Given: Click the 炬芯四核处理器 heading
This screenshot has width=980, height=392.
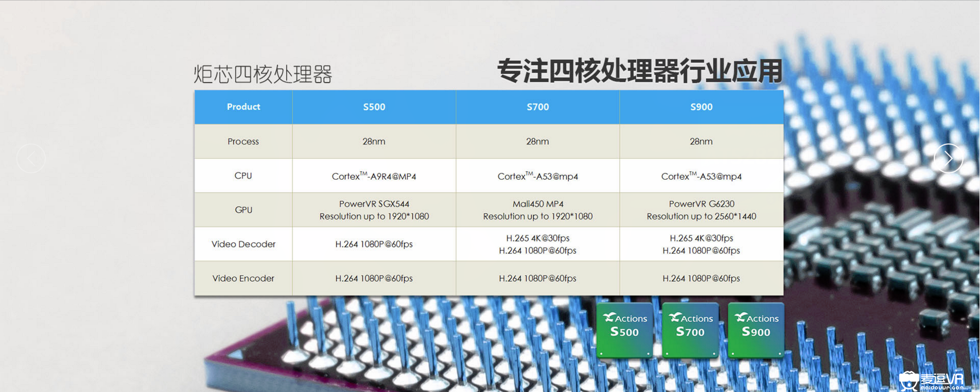Looking at the screenshot, I should tap(263, 74).
